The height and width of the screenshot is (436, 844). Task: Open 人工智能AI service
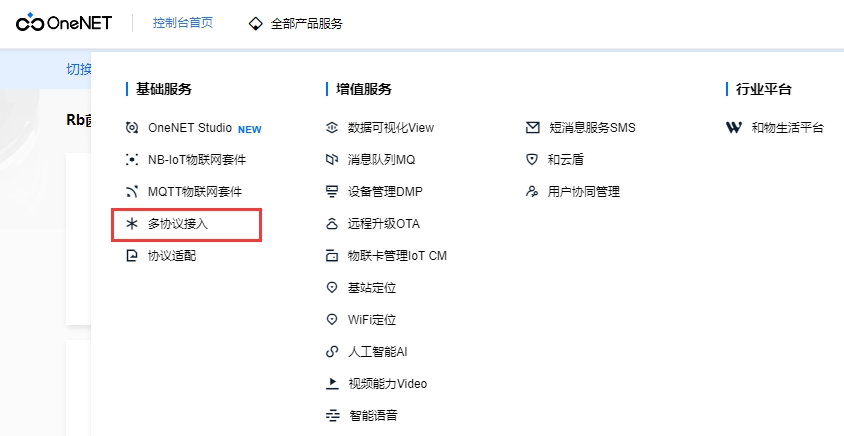coord(377,352)
